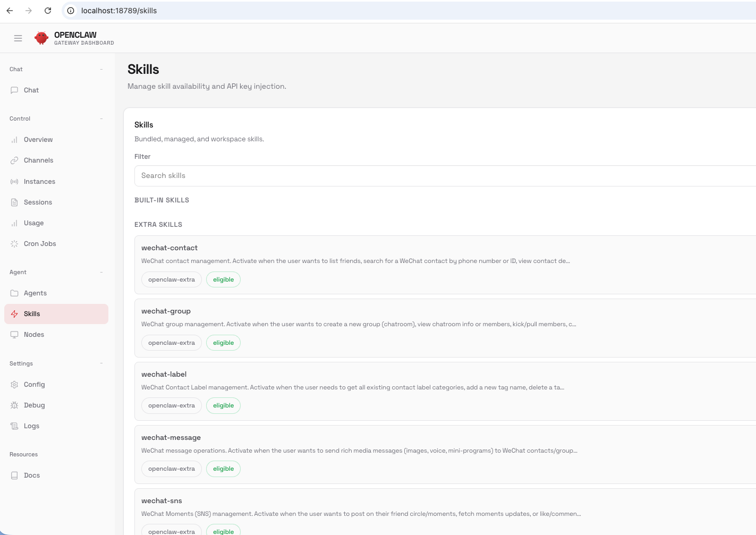Screen dimensions: 756x535
Task: Open Instances via the signal icon
Action: (x=14, y=181)
